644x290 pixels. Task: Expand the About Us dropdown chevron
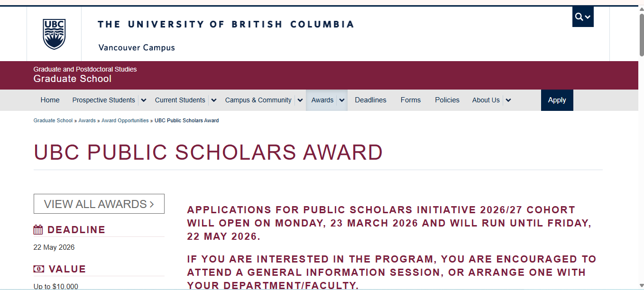tap(508, 100)
